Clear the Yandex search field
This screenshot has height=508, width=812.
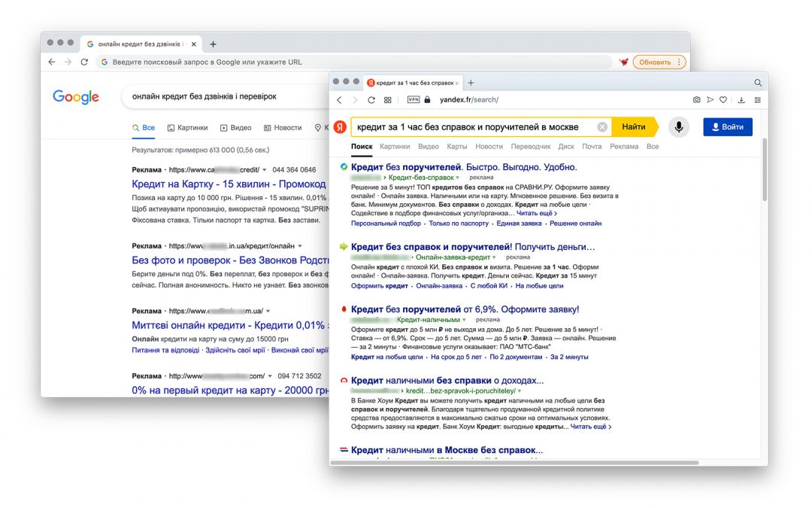coord(601,127)
